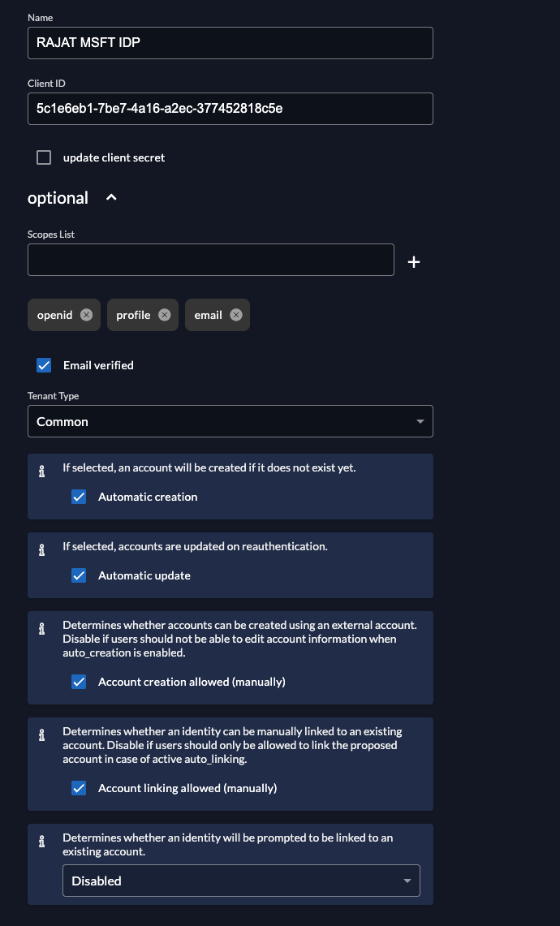Focus the Scopes List text field

coord(211,260)
